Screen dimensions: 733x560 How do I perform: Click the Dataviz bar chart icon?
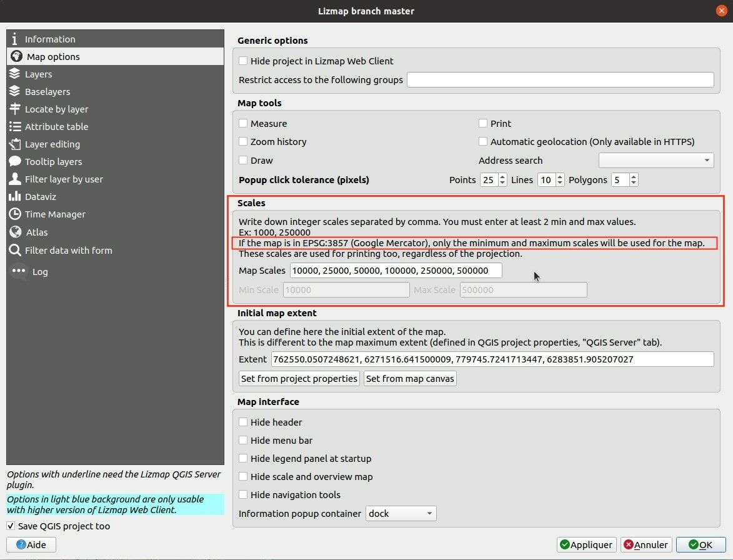(x=15, y=196)
